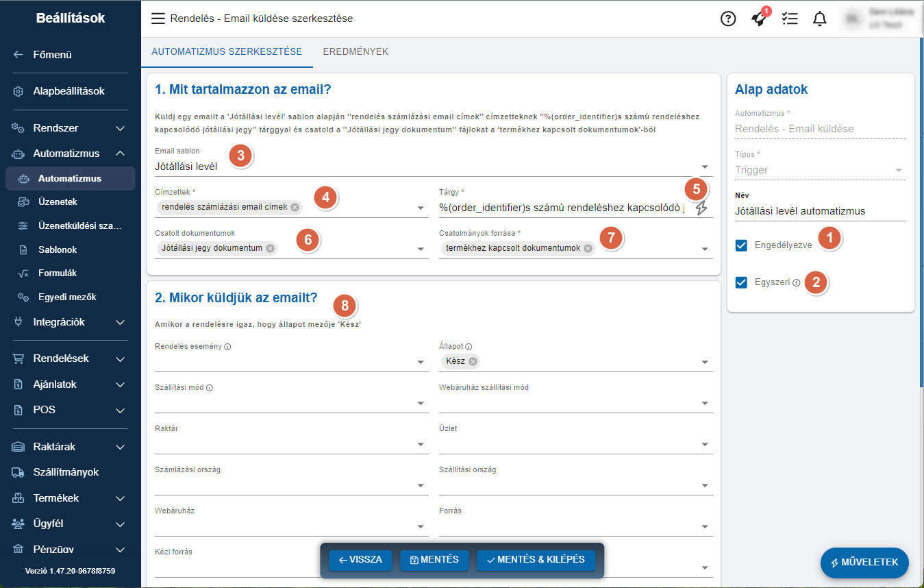Click the lightning bolt icon in Tárgy field

pos(701,208)
